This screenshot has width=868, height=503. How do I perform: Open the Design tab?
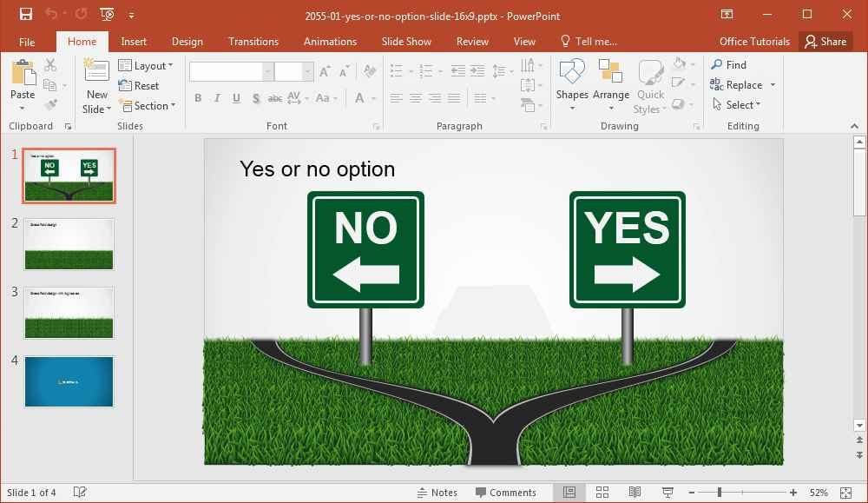coord(187,42)
